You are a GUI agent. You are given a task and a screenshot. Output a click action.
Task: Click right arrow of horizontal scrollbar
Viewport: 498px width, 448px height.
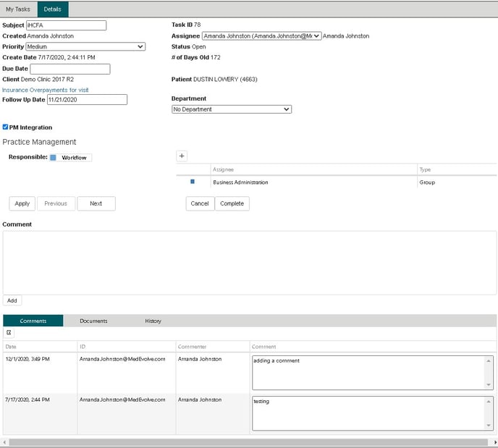coord(493,441)
